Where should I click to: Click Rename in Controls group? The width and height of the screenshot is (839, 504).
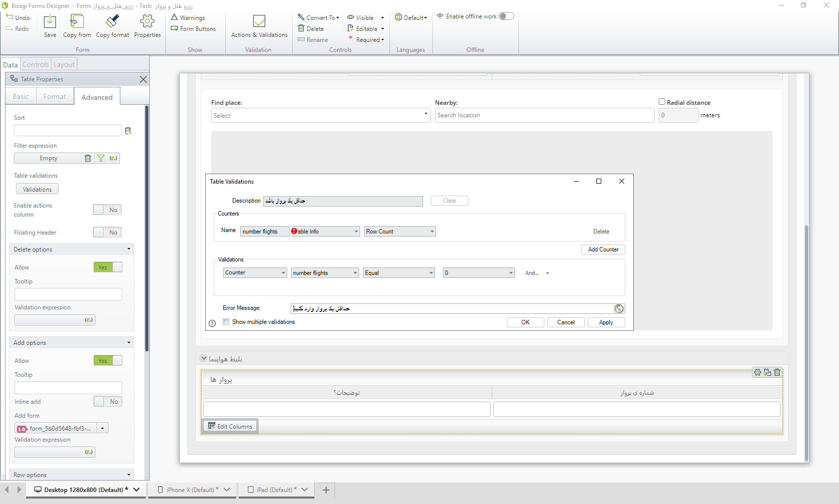coord(313,39)
